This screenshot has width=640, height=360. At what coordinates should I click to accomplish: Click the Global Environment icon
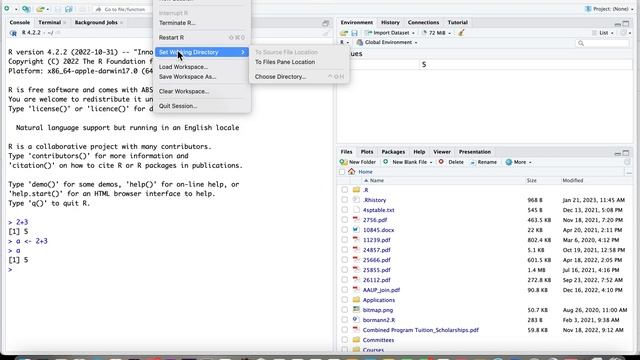360,42
